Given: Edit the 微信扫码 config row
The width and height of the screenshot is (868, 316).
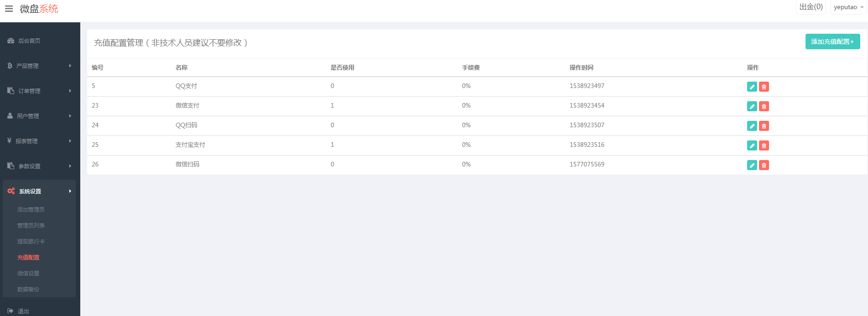Looking at the screenshot, I should point(752,165).
